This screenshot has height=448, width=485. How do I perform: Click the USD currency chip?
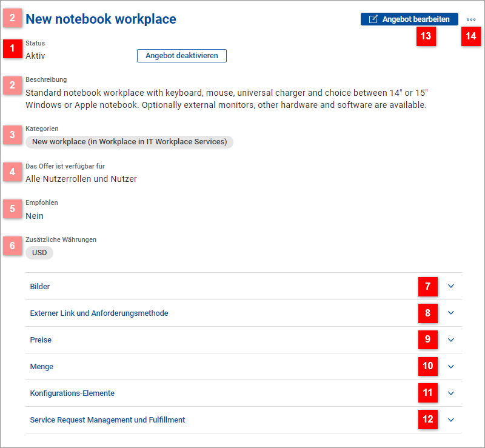pos(39,253)
